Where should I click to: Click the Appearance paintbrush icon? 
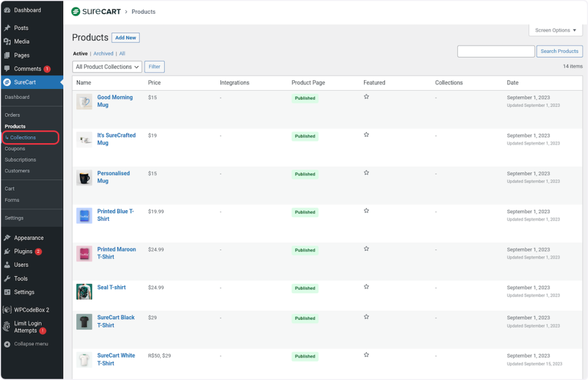(7, 238)
